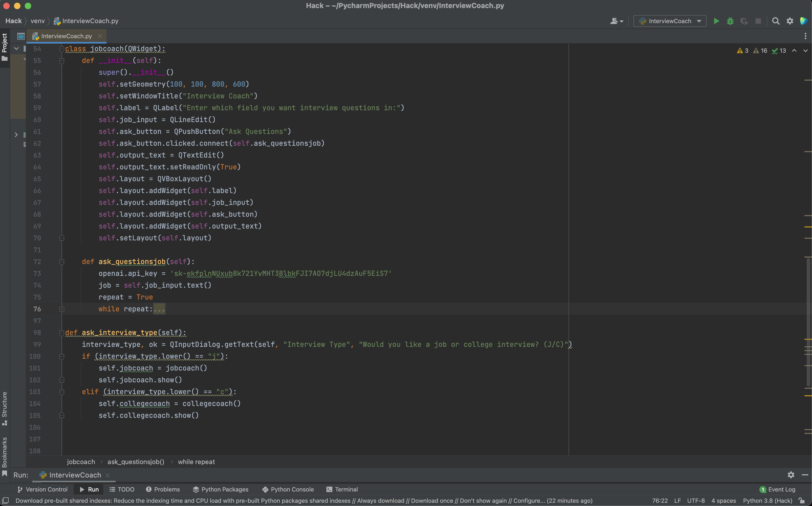
Task: Run InterviewCoach with green play button
Action: [x=716, y=21]
